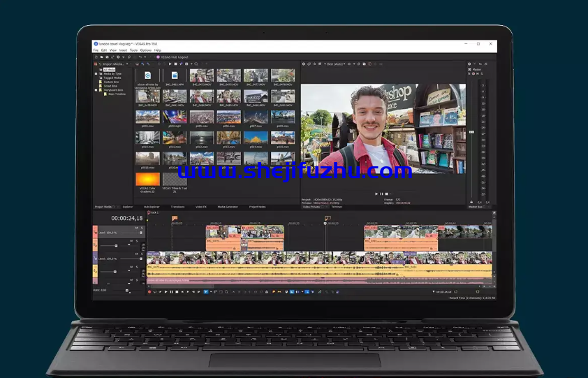The image size is (588, 378).
Task: Open the File menu
Action: point(96,50)
